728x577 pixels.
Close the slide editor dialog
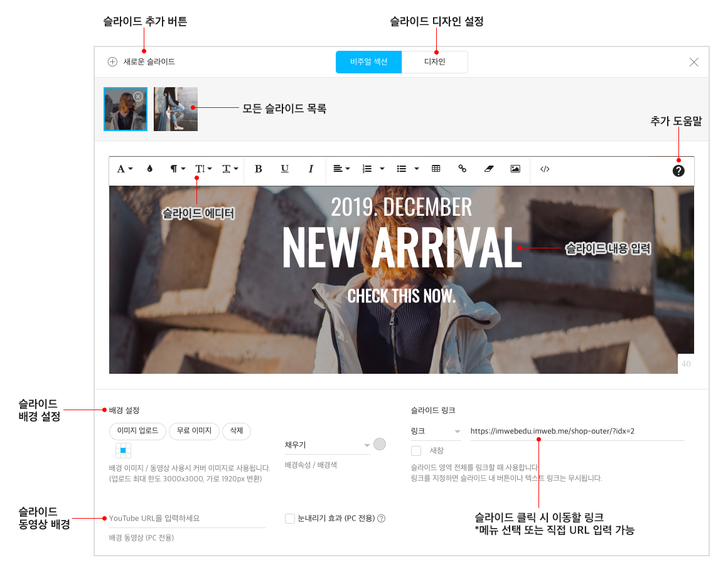(x=693, y=62)
